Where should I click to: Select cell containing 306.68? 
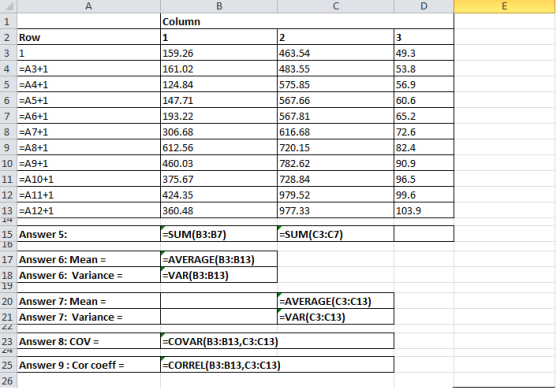(219, 131)
